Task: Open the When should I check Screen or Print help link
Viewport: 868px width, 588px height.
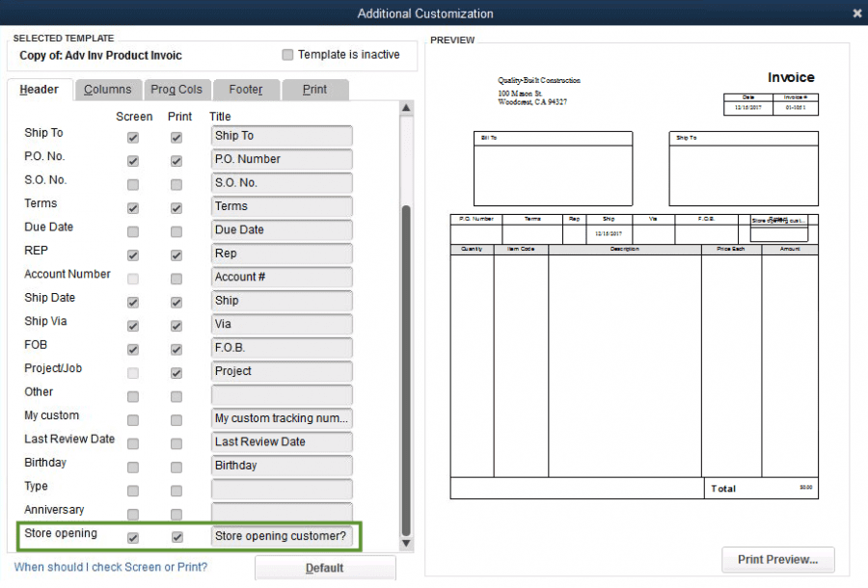Action: point(112,568)
